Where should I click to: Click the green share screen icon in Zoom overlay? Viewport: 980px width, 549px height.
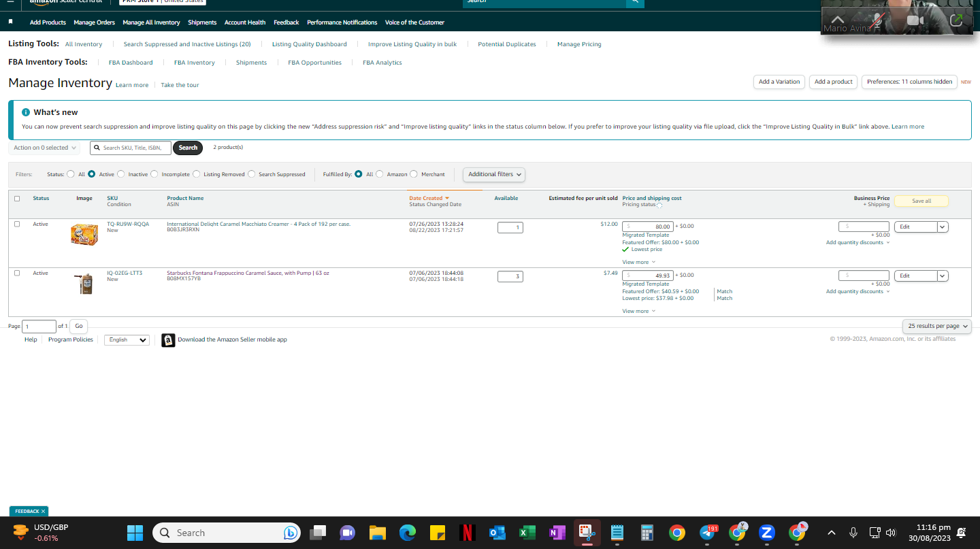pyautogui.click(x=956, y=20)
